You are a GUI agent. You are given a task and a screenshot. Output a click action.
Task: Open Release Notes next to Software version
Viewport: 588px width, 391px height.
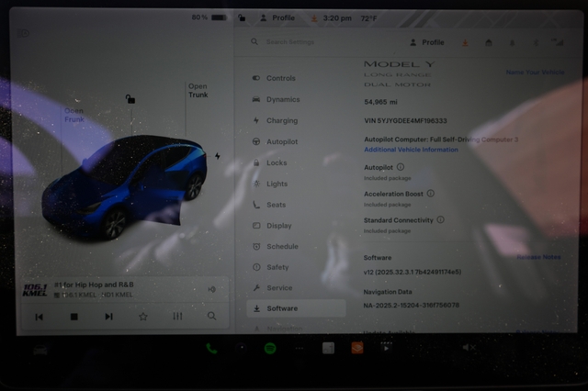(x=538, y=257)
